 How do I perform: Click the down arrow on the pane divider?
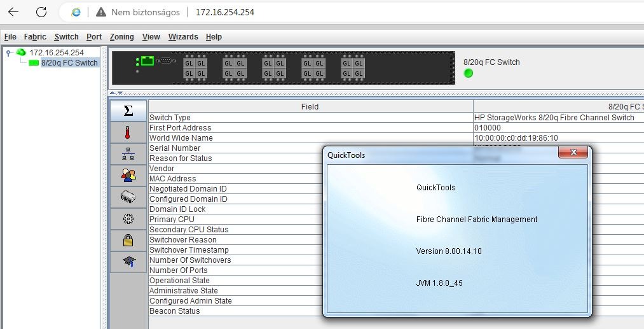[x=120, y=93]
